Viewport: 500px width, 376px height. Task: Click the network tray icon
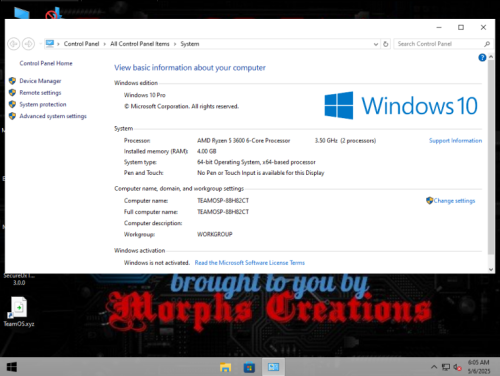(x=446, y=367)
